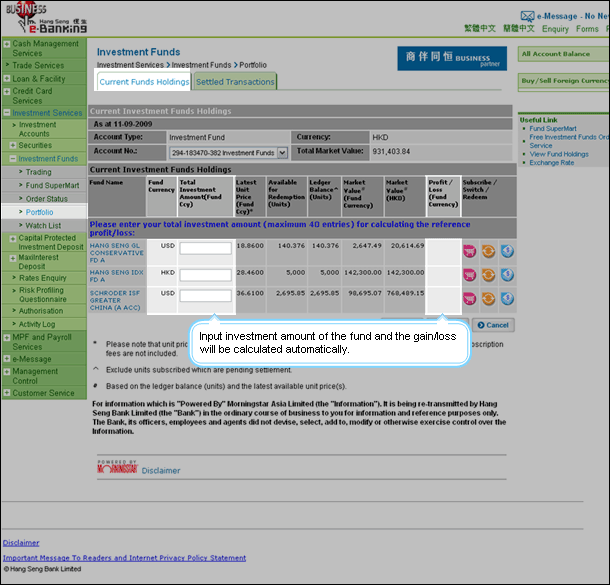
Task: Collapse Investment Funds submenu
Action: [x=13, y=159]
